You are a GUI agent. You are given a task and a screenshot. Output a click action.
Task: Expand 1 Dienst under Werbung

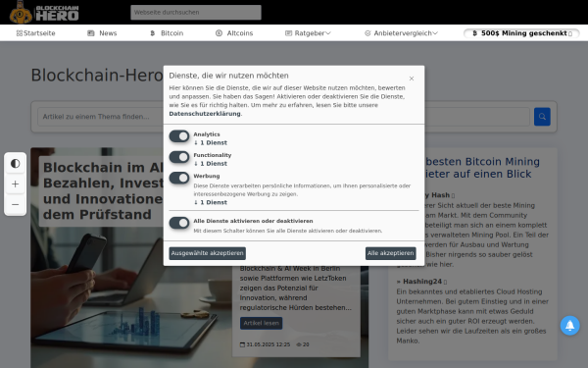[x=211, y=202]
